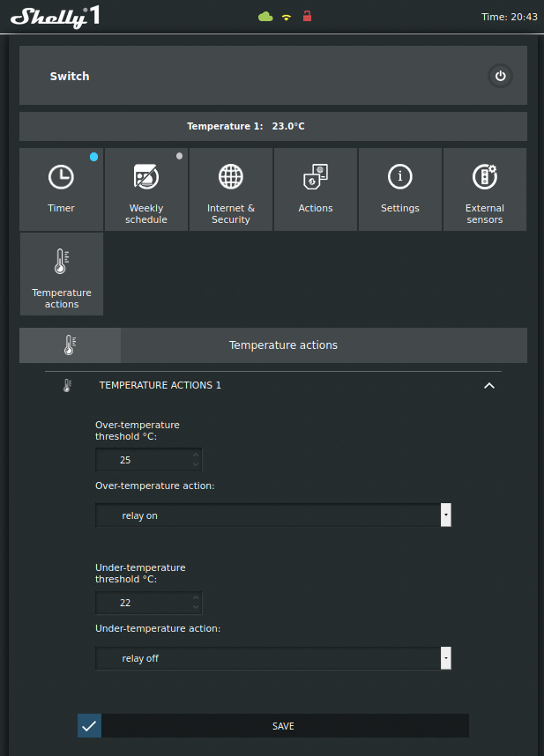Viewport: 544px width, 756px height.
Task: Click the red padlock security icon
Action: pos(307,16)
